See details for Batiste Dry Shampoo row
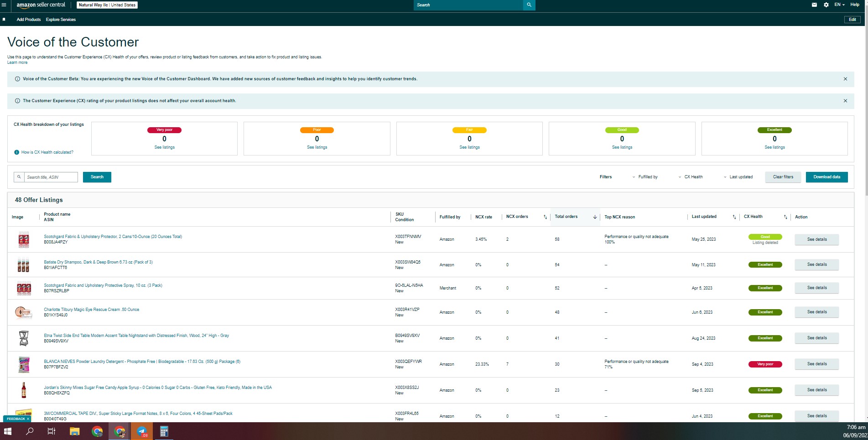This screenshot has height=440, width=868. tap(817, 264)
